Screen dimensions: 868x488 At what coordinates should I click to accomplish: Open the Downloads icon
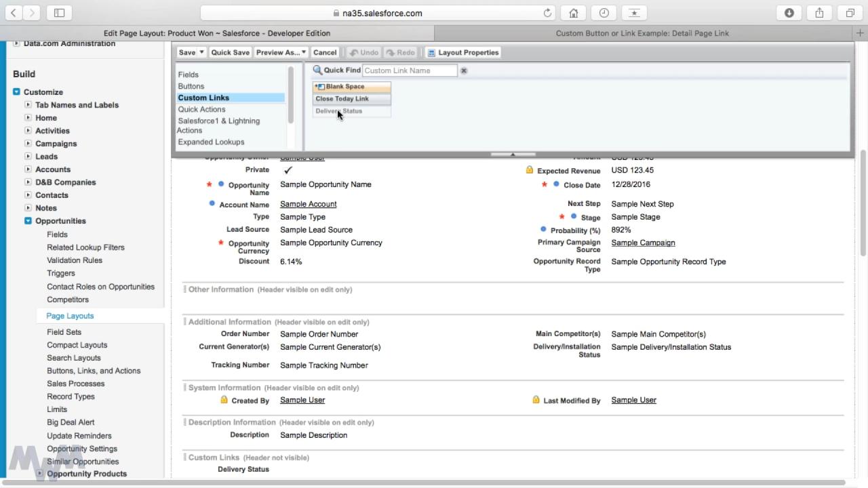(x=789, y=13)
